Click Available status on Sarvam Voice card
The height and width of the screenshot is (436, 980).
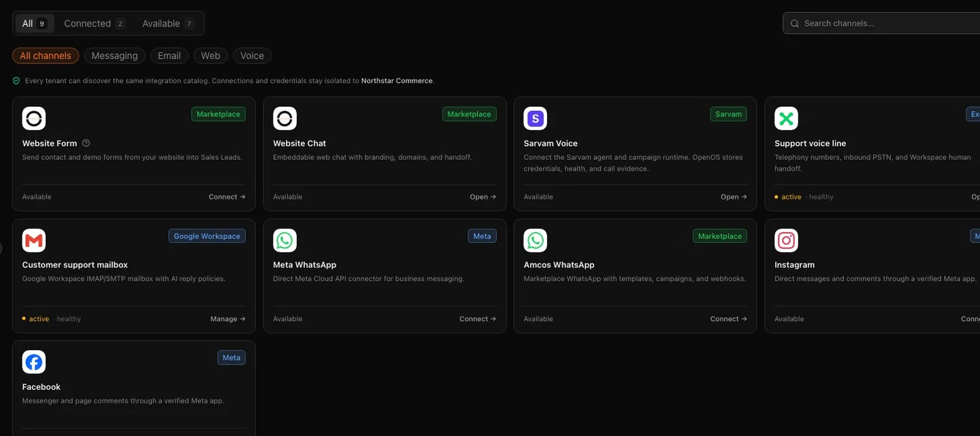tap(538, 197)
